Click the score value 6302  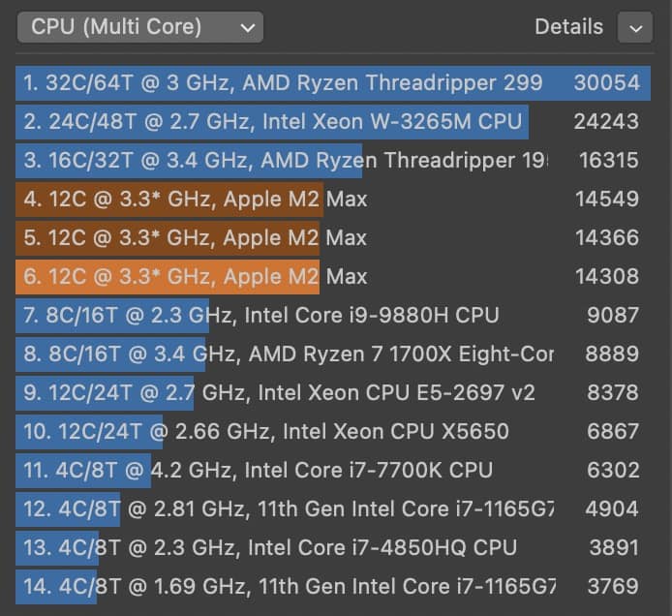coord(613,471)
